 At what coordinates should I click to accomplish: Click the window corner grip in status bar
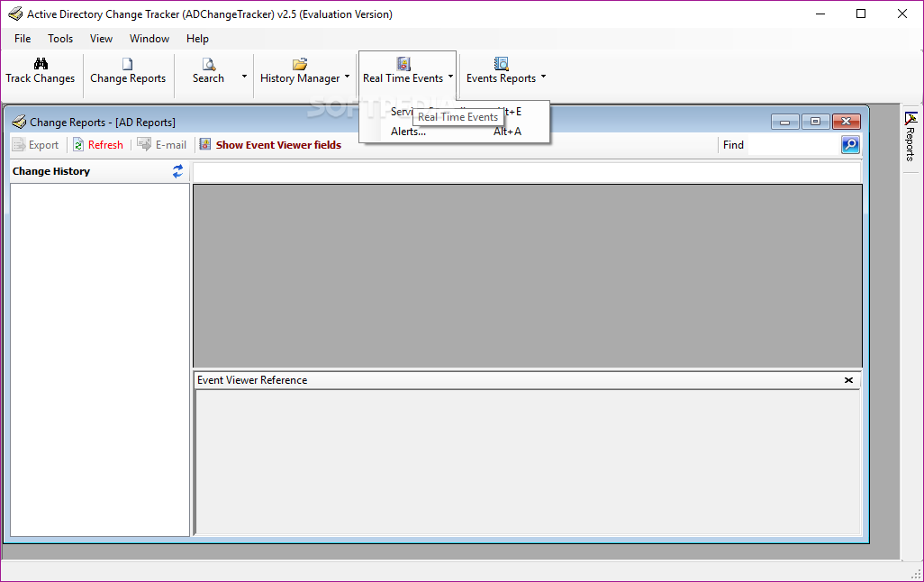(916, 574)
